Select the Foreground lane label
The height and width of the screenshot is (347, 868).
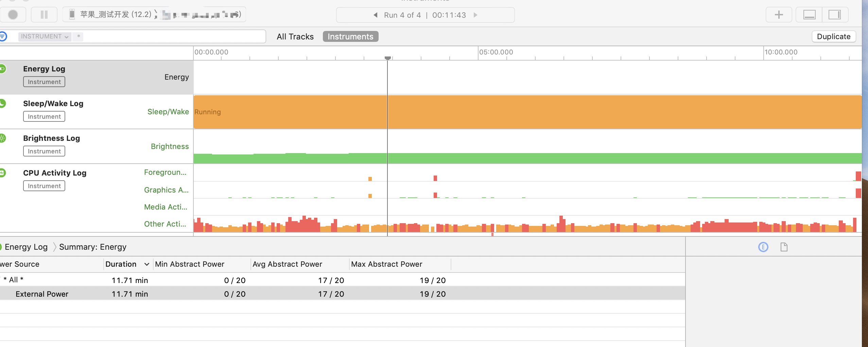coord(165,172)
